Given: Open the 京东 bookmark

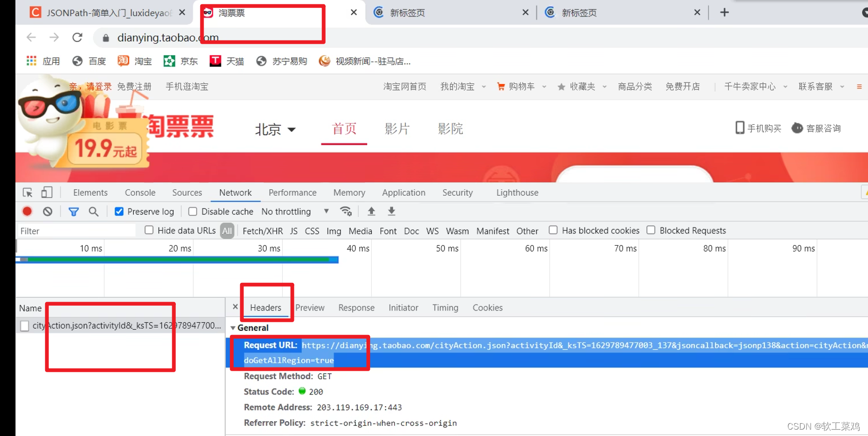Looking at the screenshot, I should click(x=181, y=61).
